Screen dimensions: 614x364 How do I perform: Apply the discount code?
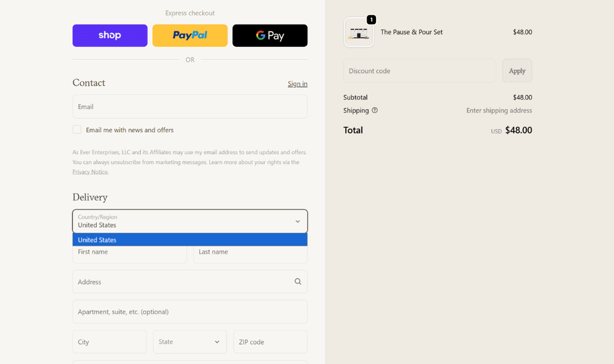coord(517,71)
